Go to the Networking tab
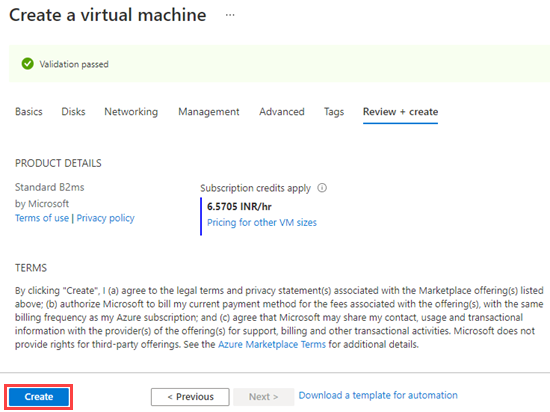Screen dimensions: 550x412 point(131,112)
